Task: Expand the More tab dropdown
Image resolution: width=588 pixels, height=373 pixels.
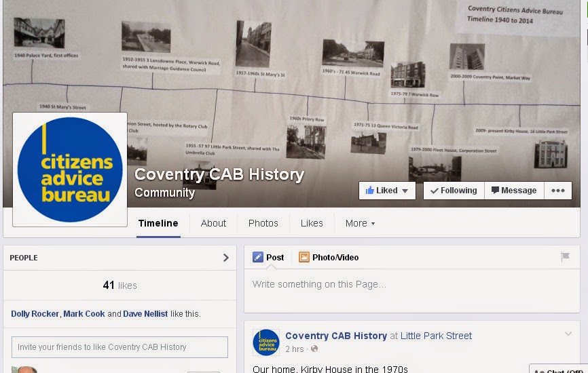Action: click(360, 223)
